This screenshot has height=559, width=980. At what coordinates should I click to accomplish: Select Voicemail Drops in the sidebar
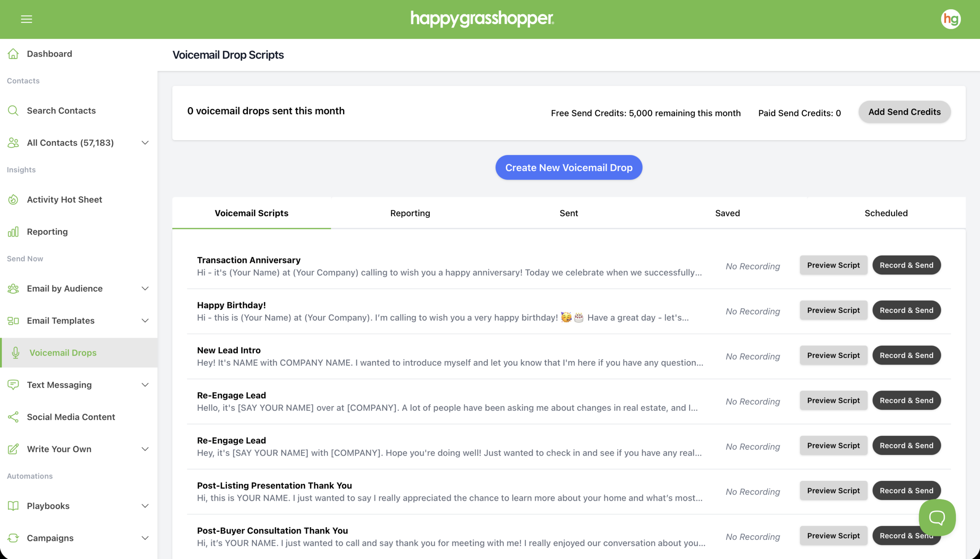click(79, 353)
